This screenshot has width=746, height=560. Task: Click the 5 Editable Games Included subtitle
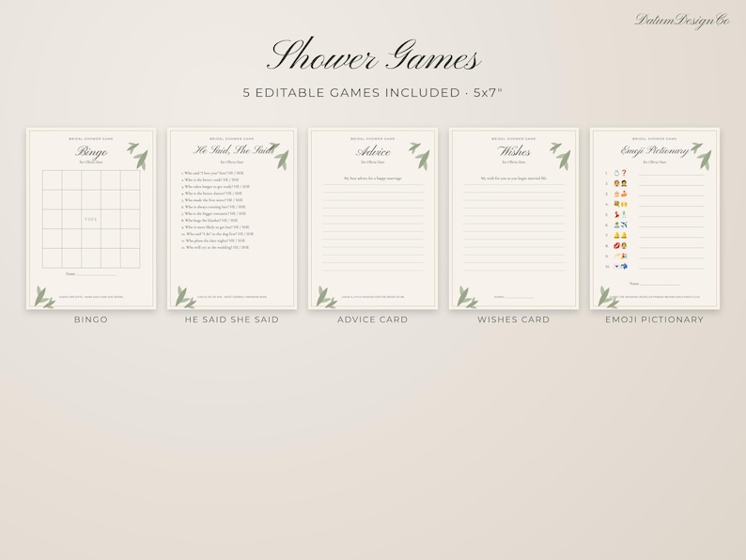(372, 93)
